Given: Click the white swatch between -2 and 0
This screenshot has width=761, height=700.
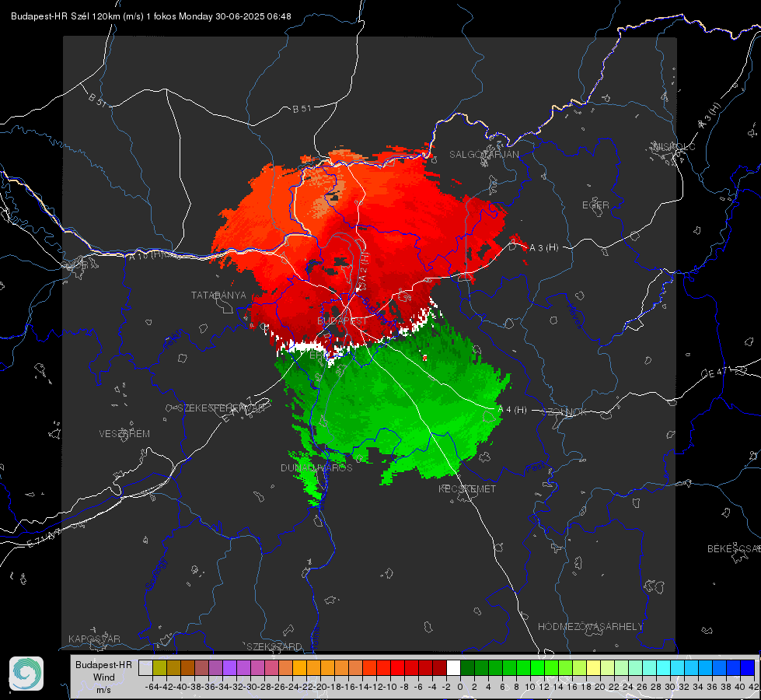Looking at the screenshot, I should click(x=453, y=668).
